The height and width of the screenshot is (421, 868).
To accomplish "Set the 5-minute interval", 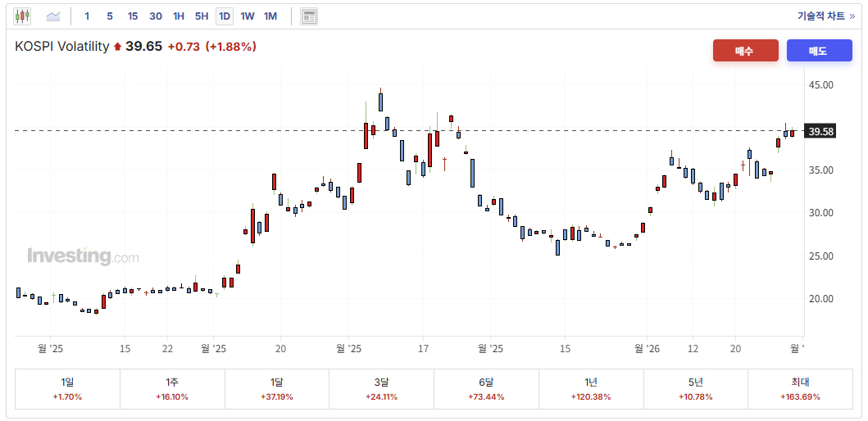I will point(110,16).
